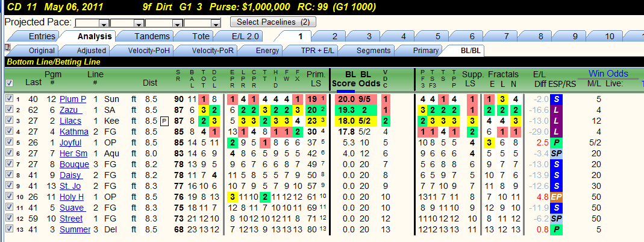Open the Energy sub-tab
The image size is (644, 242).
[x=267, y=51]
